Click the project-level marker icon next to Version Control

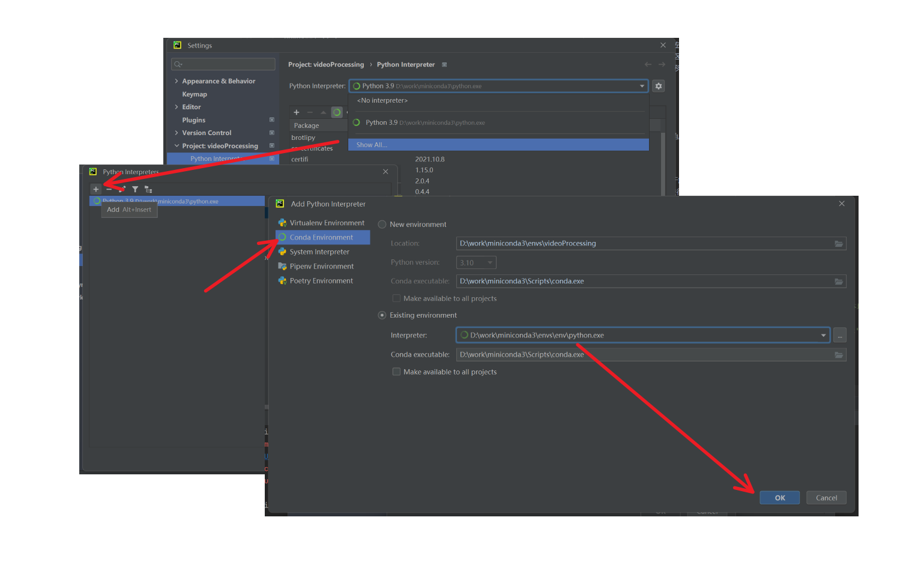click(x=272, y=133)
